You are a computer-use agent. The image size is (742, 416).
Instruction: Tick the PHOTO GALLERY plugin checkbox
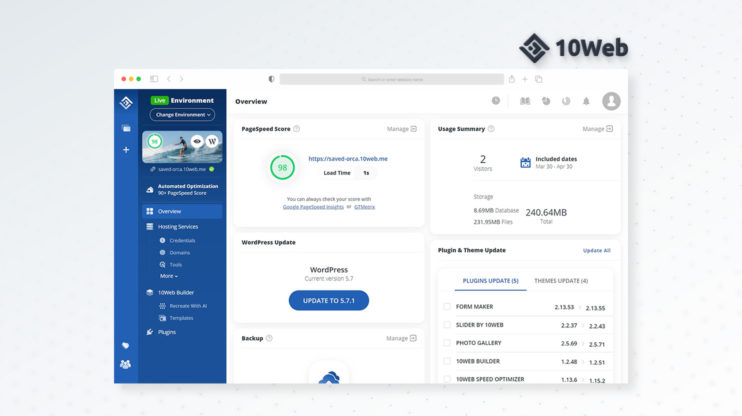click(x=447, y=343)
